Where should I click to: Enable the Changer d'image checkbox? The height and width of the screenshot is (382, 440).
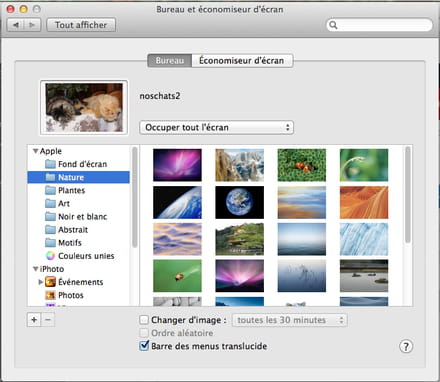(x=144, y=320)
